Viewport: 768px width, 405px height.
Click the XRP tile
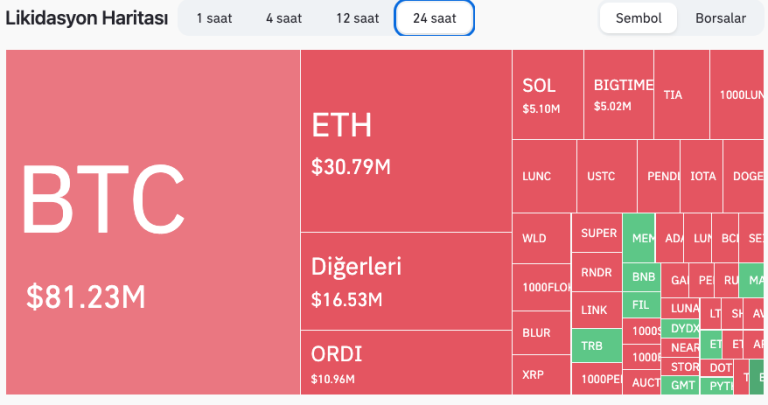(540, 375)
